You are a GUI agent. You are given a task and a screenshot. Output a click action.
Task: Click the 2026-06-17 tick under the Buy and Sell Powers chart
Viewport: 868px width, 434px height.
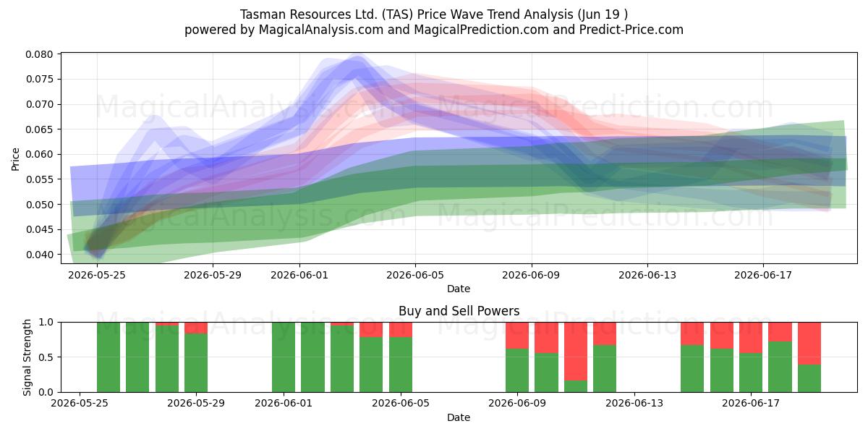[x=751, y=404]
